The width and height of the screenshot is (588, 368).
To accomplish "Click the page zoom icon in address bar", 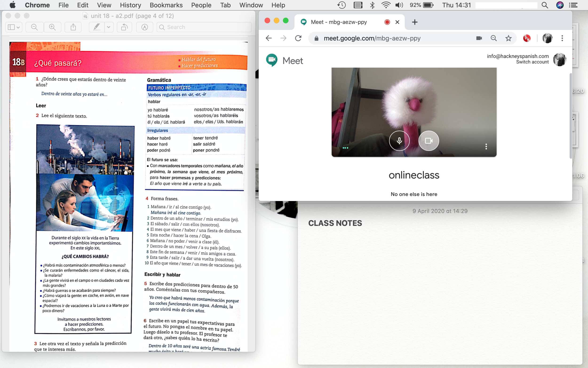I will coord(493,38).
